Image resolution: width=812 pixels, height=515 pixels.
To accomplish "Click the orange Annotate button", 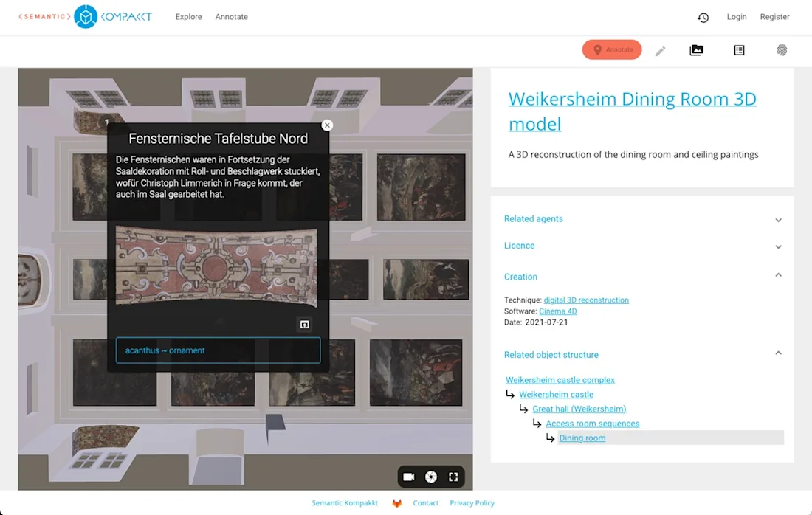I will click(612, 49).
